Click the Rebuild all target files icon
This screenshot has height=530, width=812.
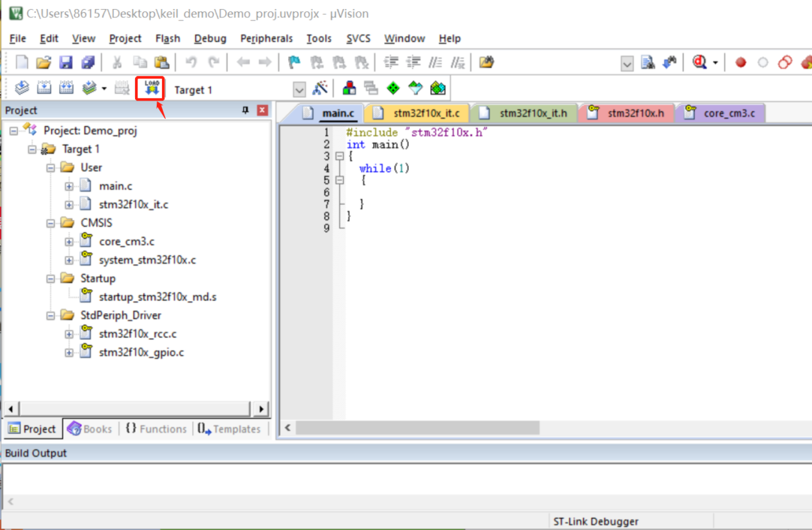[x=66, y=88]
